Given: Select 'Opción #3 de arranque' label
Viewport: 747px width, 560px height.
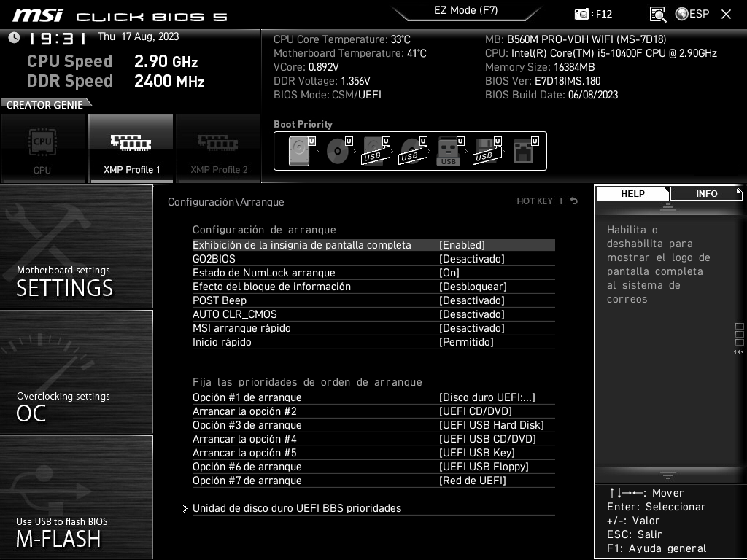Looking at the screenshot, I should (x=247, y=425).
